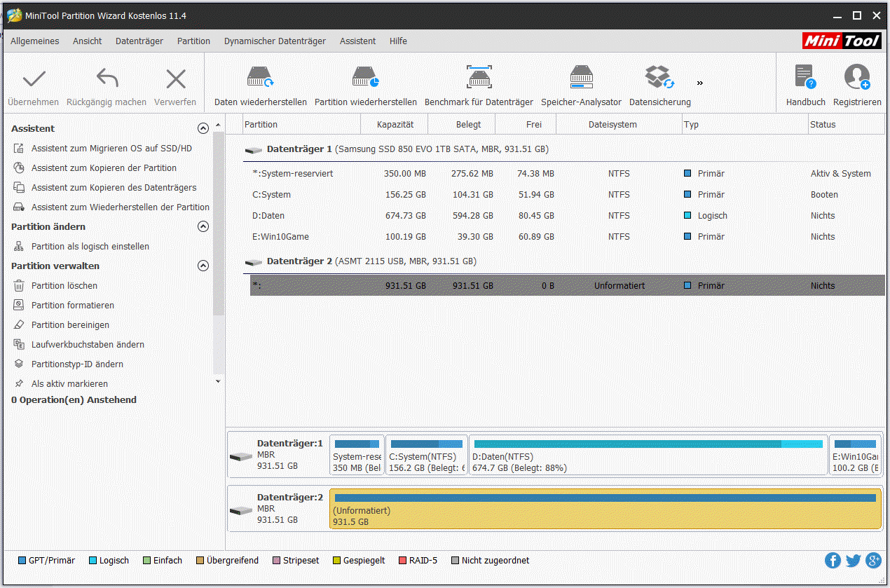Start the Datensicherung tool

click(659, 77)
